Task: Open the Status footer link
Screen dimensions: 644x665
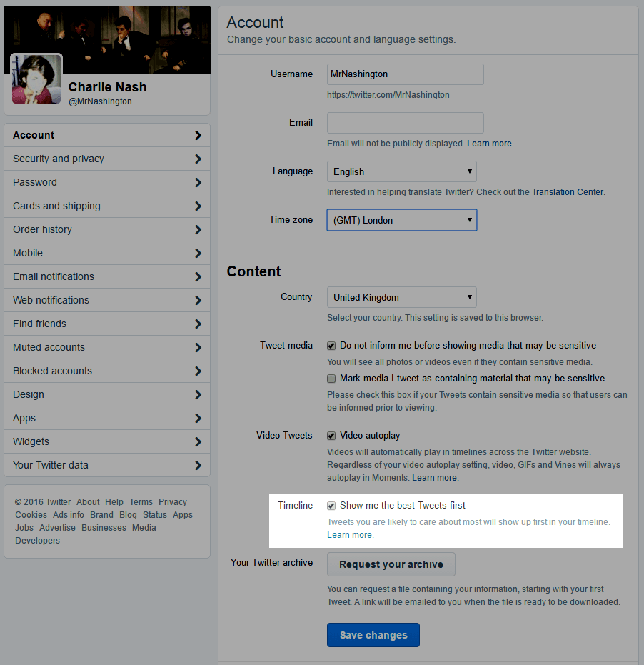Action: click(x=155, y=515)
